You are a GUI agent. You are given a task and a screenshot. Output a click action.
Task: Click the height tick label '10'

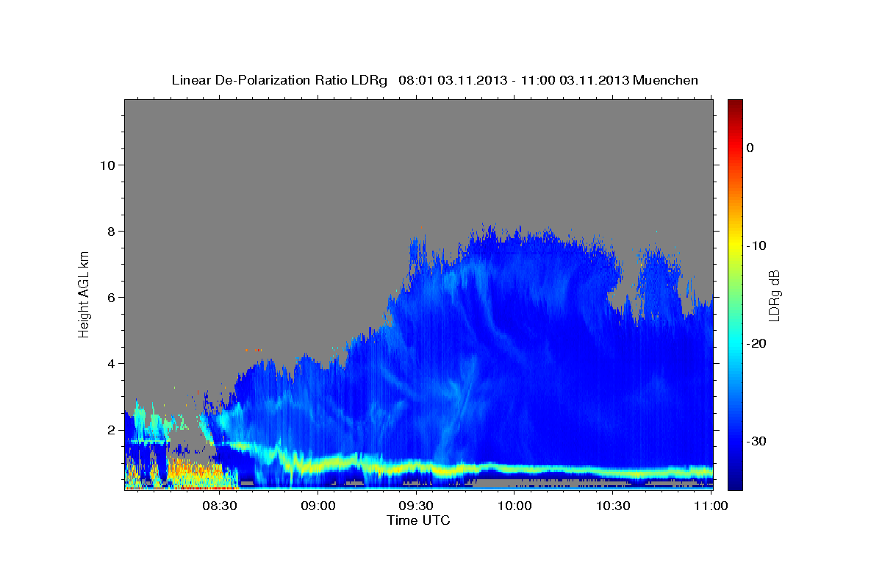click(109, 165)
